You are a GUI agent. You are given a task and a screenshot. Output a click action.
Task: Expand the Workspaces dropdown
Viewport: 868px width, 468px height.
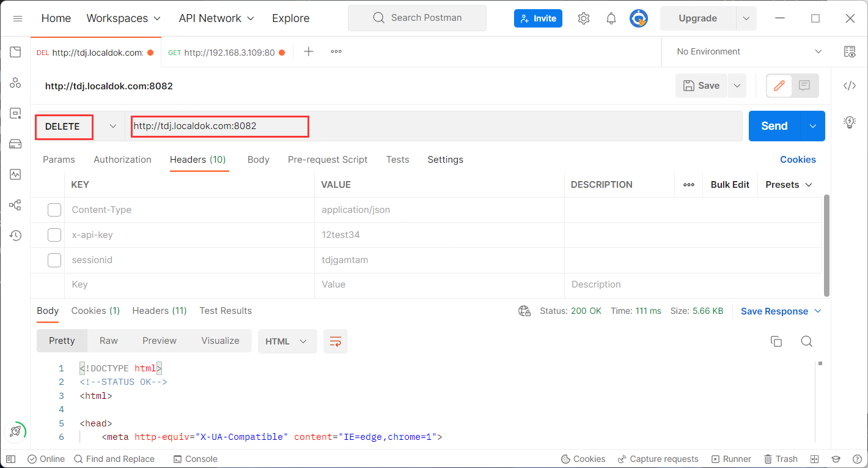point(123,18)
